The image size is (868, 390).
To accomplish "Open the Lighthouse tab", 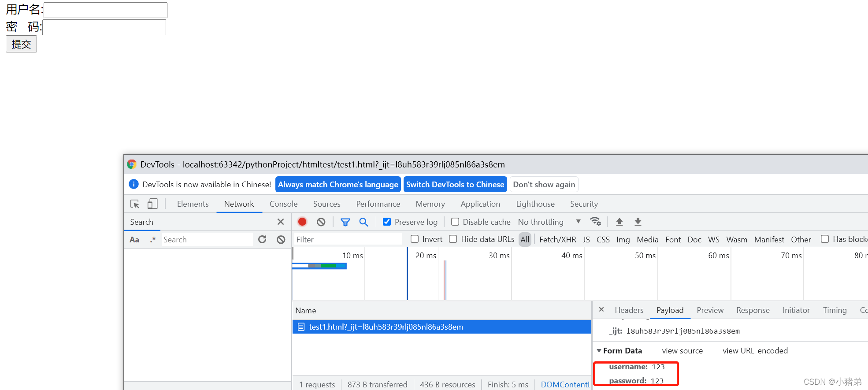I will coord(535,204).
